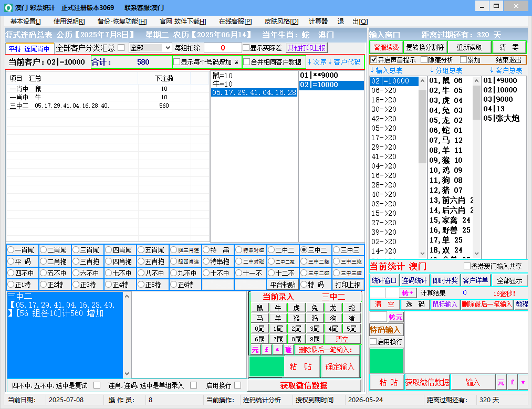Focus the 每组扣除 input field
This screenshot has width=532, height=409.
(x=223, y=48)
